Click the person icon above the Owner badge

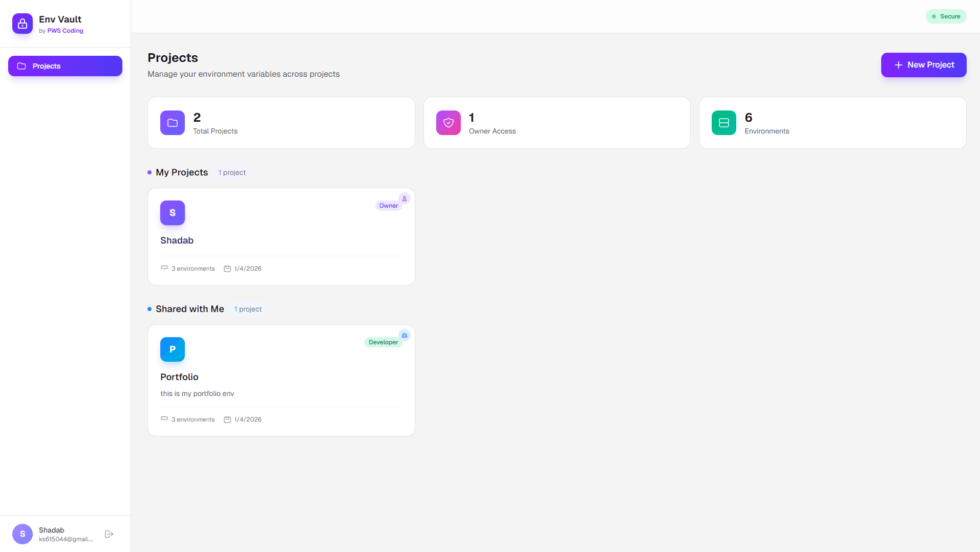click(404, 198)
